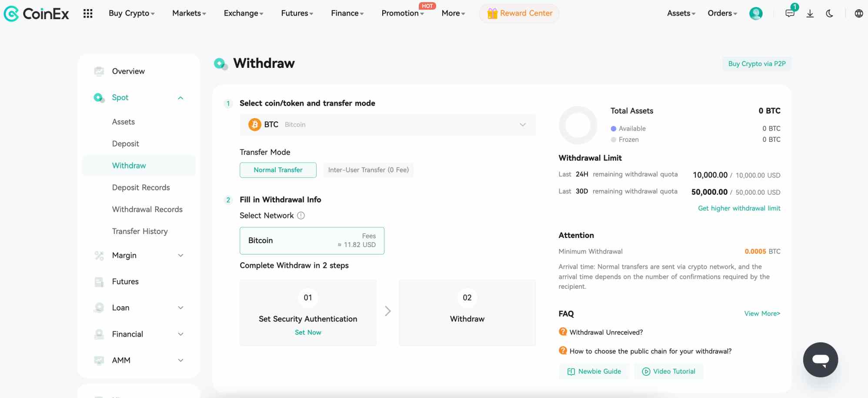Open the support chat bubble

point(820,360)
